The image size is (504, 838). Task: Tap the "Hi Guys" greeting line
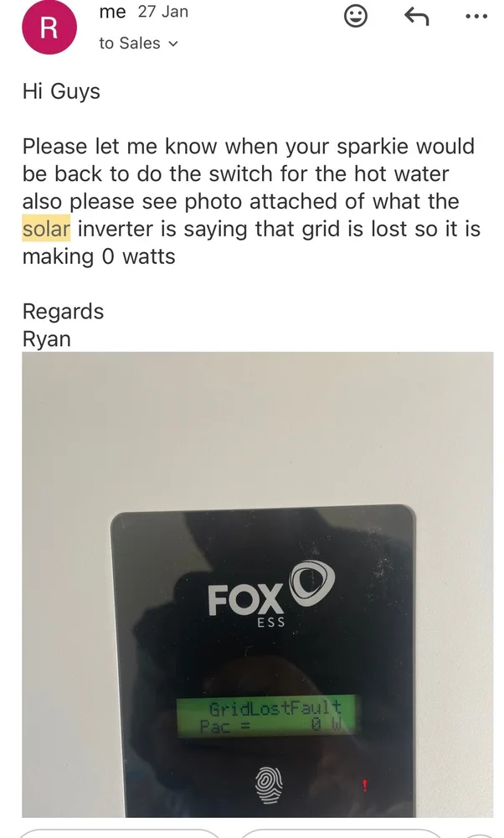pos(61,91)
